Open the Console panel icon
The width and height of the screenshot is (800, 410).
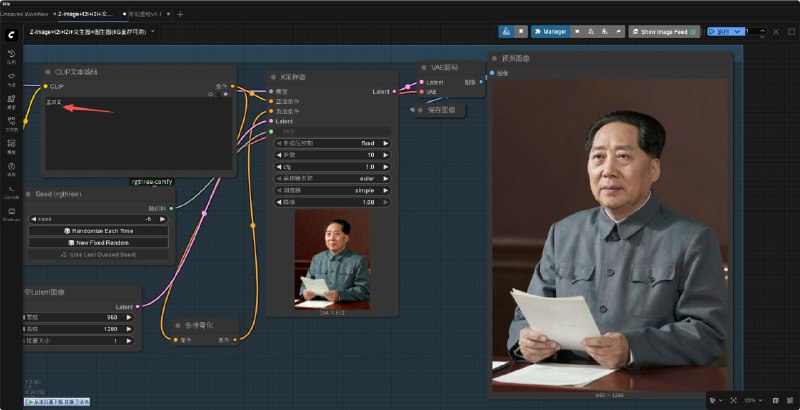11,189
